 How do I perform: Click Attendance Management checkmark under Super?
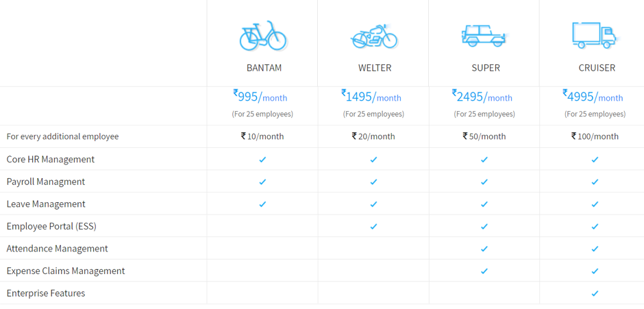point(484,249)
